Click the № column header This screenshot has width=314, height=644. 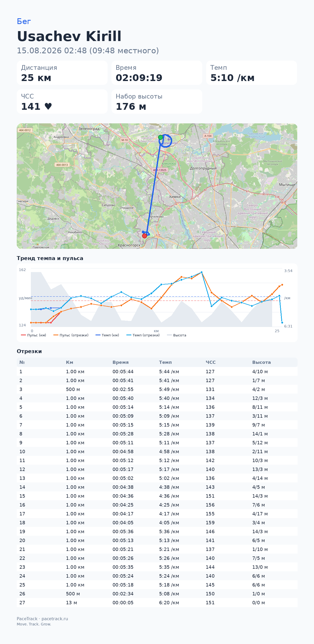tap(22, 362)
